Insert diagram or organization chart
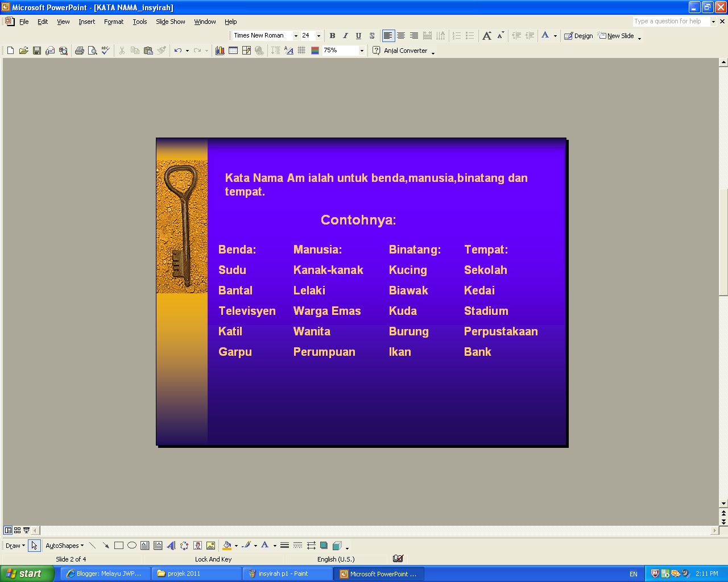Screen dimensions: 728x582 184,546
